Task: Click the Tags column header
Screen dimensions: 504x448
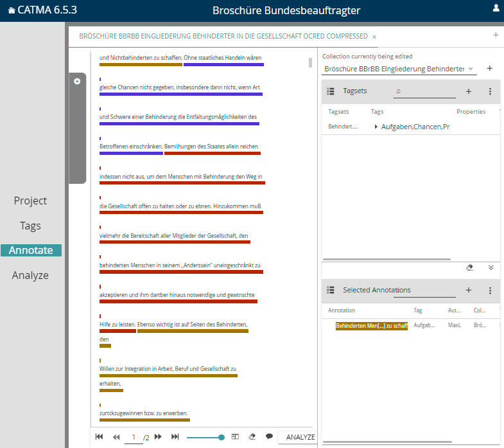Action: [x=377, y=112]
